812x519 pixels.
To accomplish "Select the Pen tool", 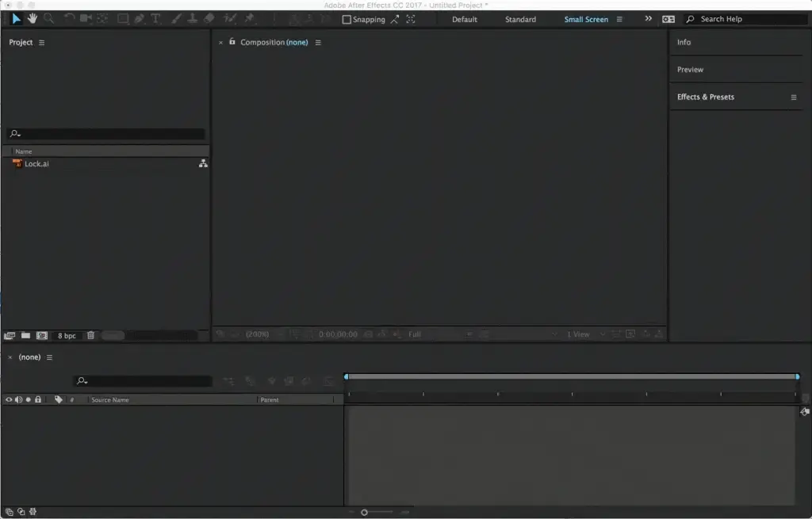I will pyautogui.click(x=140, y=19).
